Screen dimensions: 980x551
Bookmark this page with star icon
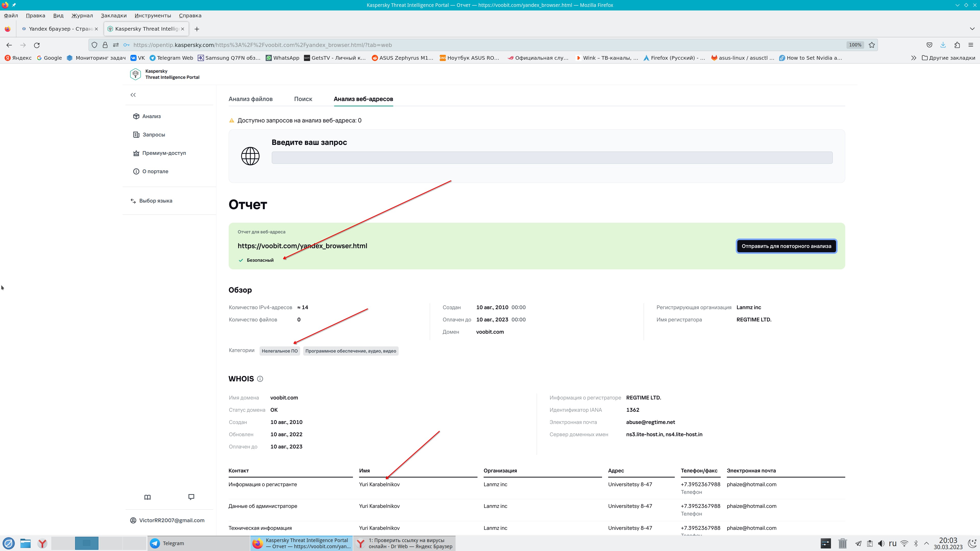point(872,45)
